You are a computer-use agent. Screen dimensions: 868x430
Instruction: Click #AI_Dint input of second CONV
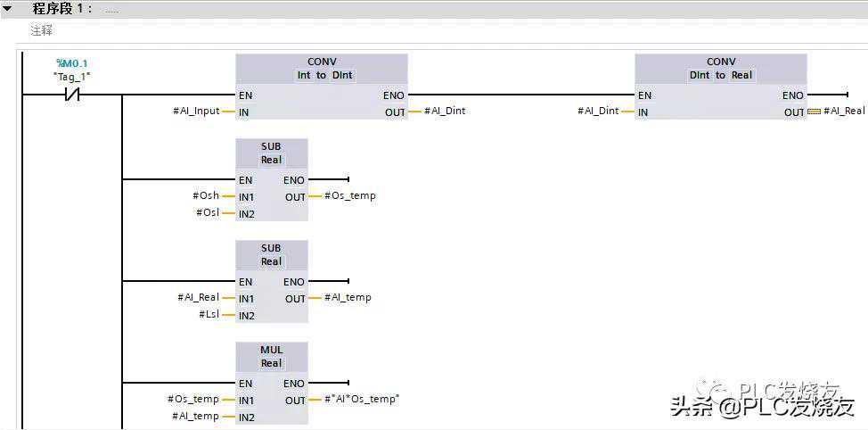[600, 112]
